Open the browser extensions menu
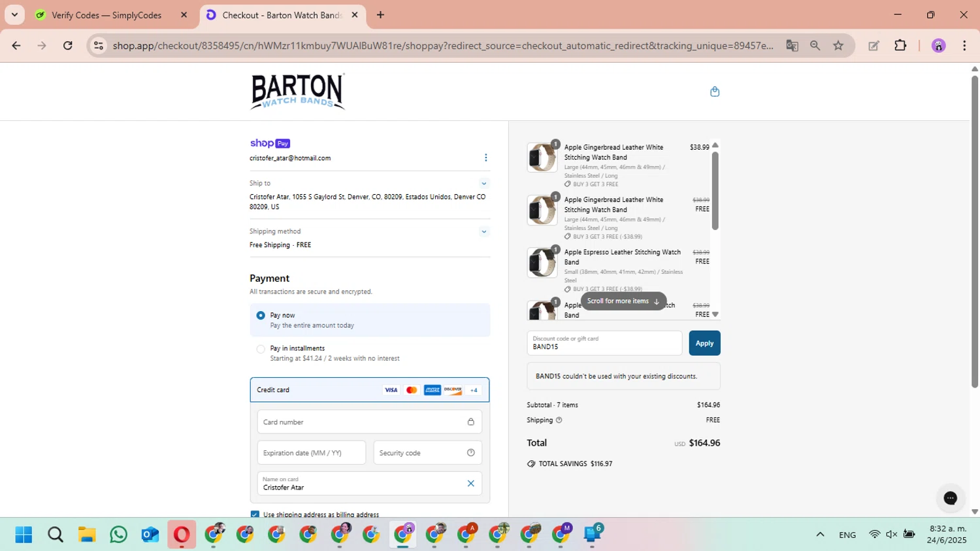980x551 pixels. 900,46
